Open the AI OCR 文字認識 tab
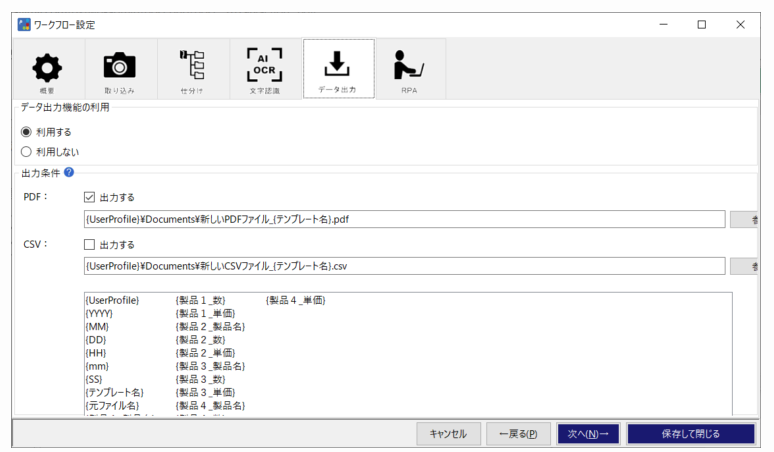774x452 pixels. point(265,69)
